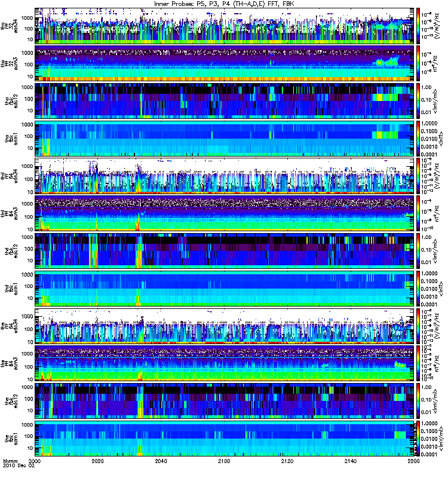
Task: Click the 0.0001 colorbar value of thd fbk scm1
Action: point(429,304)
